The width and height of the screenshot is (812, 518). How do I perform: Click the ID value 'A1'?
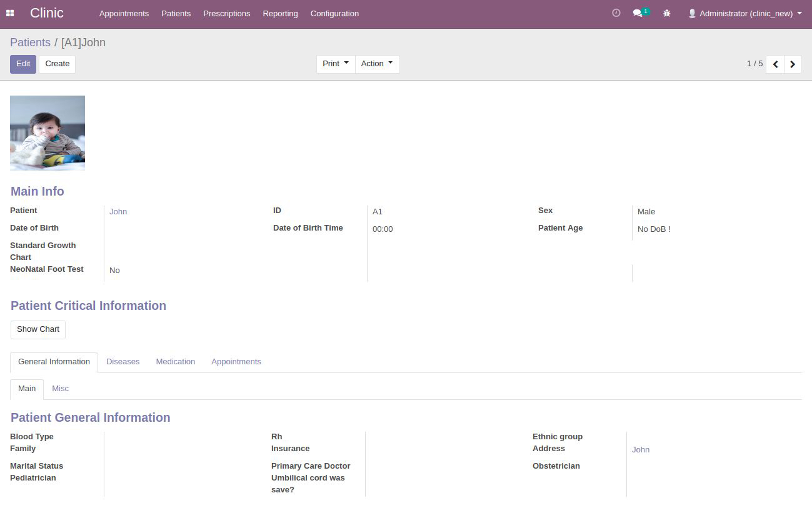[378, 212]
